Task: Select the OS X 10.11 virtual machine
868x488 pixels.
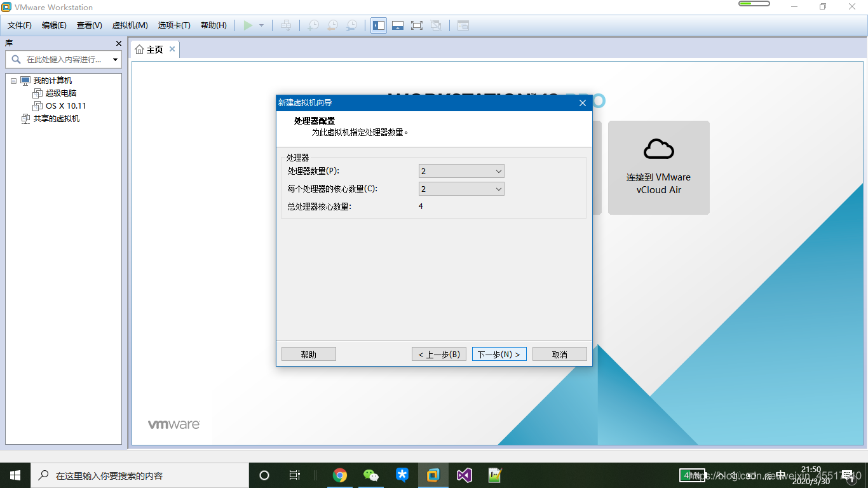Action: point(65,106)
